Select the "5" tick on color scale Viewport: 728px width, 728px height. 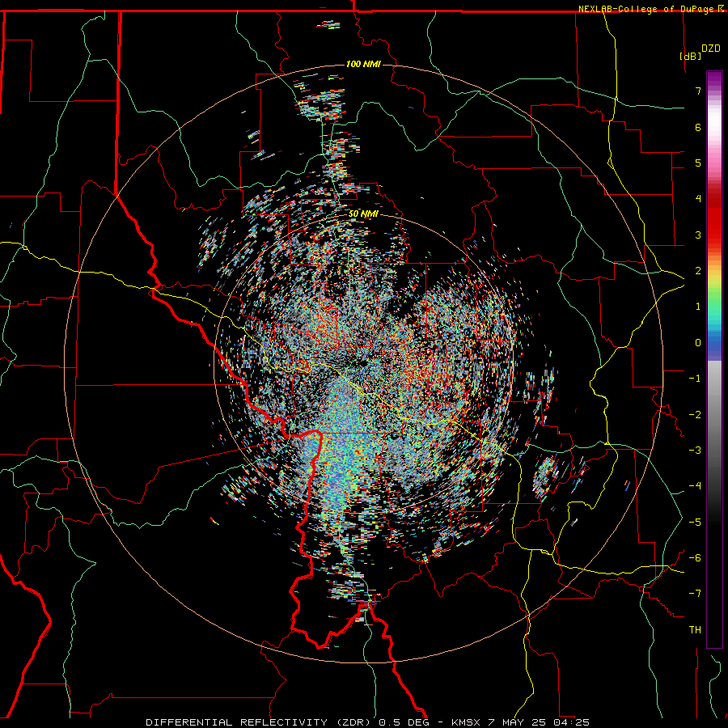click(698, 163)
